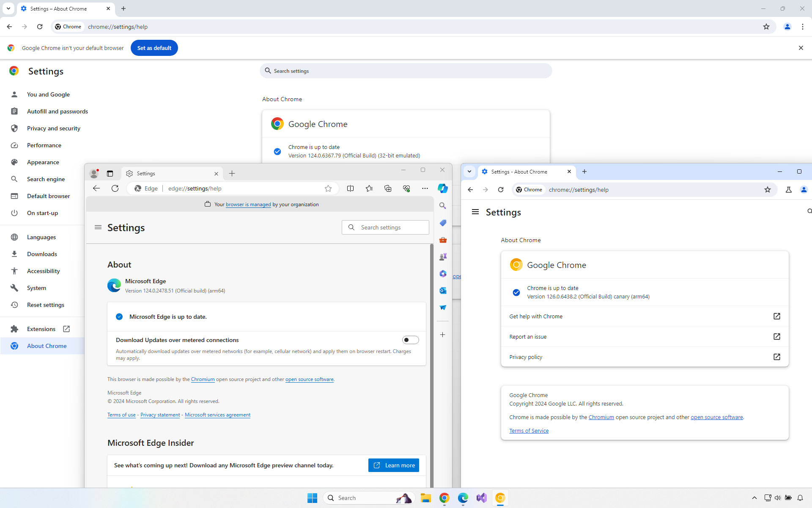Open Edge browser essentials heart icon
This screenshot has height=508, width=812.
(x=406, y=188)
